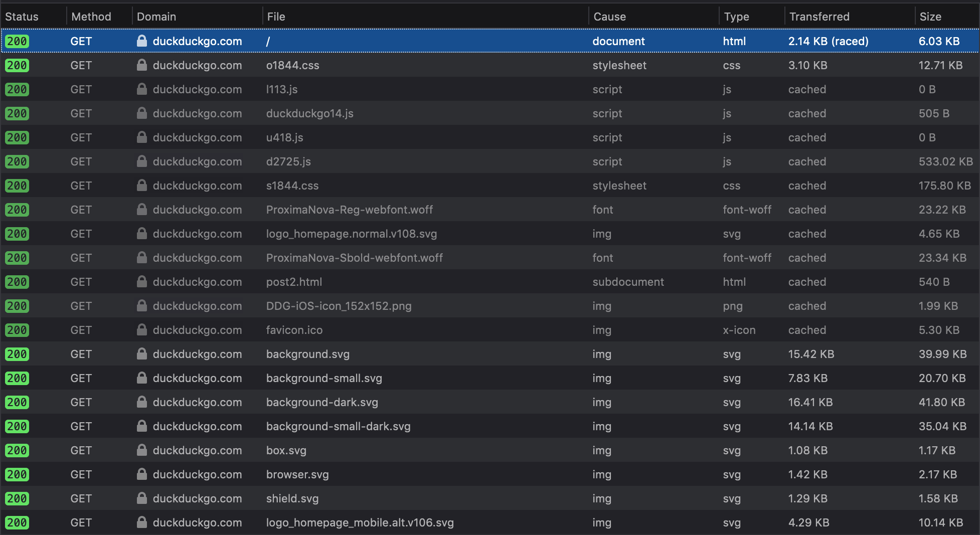The width and height of the screenshot is (980, 535).
Task: Sort by the Transferred column header
Action: pyautogui.click(x=819, y=17)
